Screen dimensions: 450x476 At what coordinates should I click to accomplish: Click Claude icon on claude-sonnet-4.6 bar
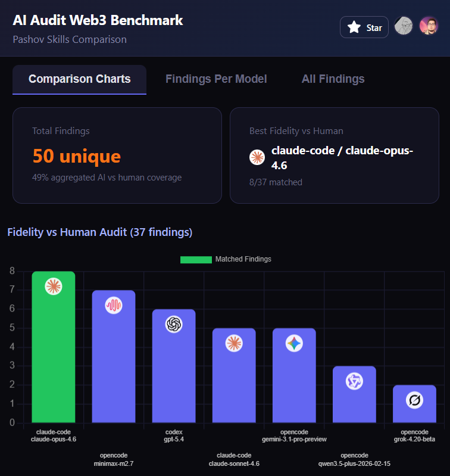click(234, 343)
